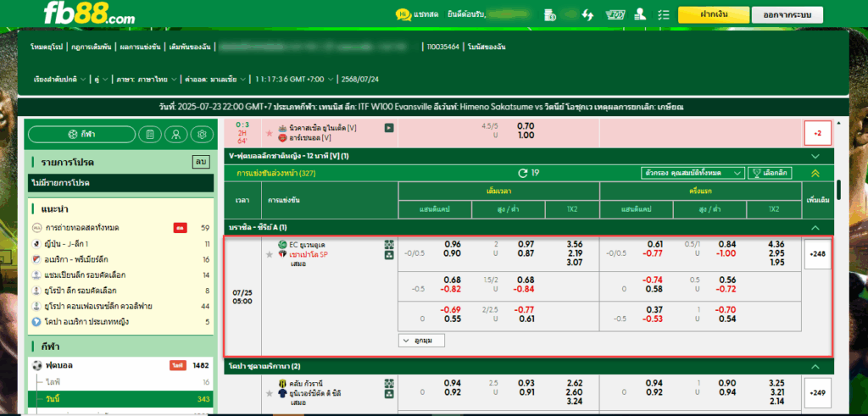868x416 pixels.
Task: Select over/under odds -0.84
Action: (x=524, y=289)
